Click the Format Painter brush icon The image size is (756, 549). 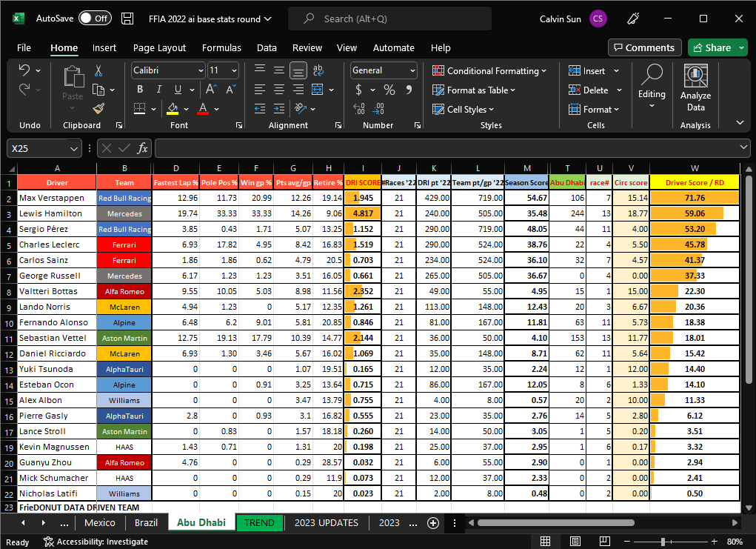[x=98, y=109]
